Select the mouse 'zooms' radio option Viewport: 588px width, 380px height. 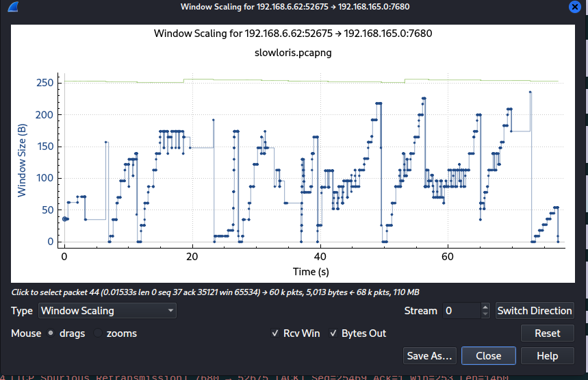[99, 333]
